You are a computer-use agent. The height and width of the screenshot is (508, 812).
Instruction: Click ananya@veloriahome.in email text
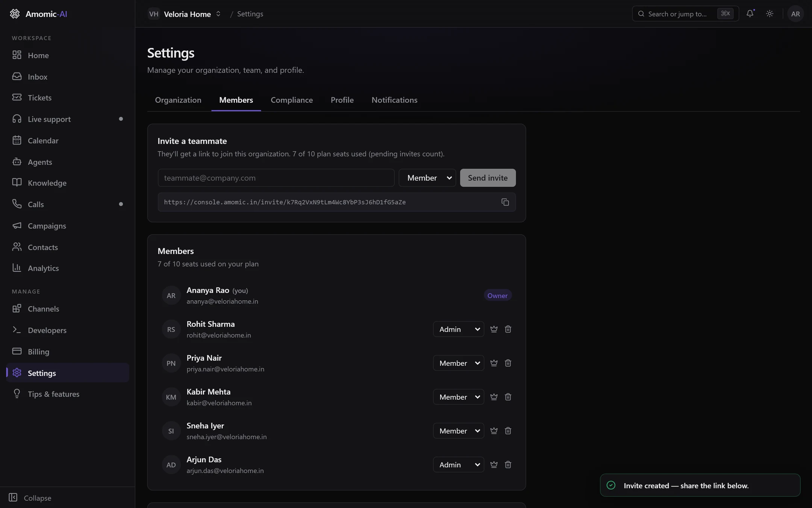click(222, 301)
